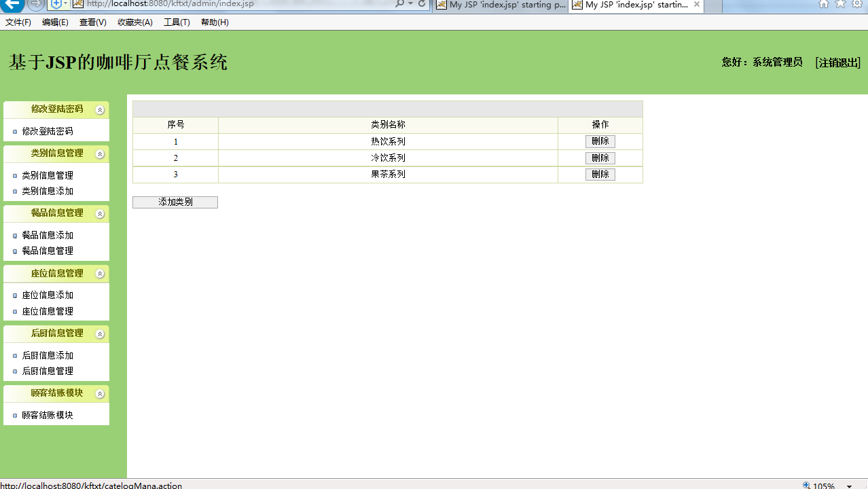The height and width of the screenshot is (489, 868).
Task: Open 餐品信息添加 sidebar link
Action: click(48, 235)
